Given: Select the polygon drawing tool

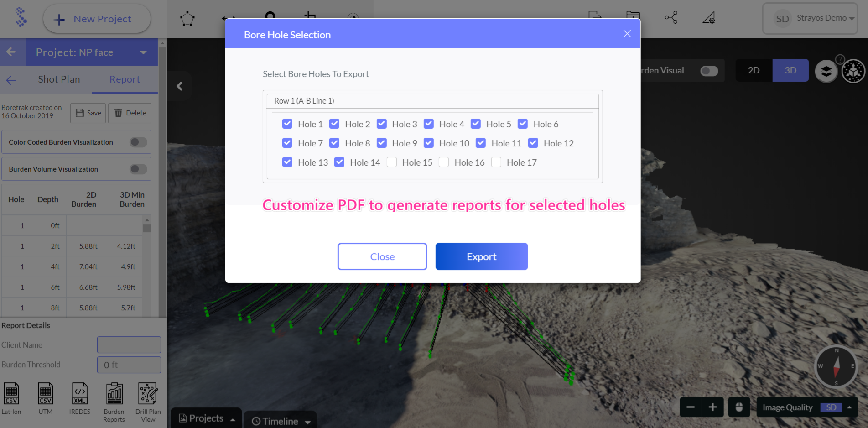Looking at the screenshot, I should [187, 19].
